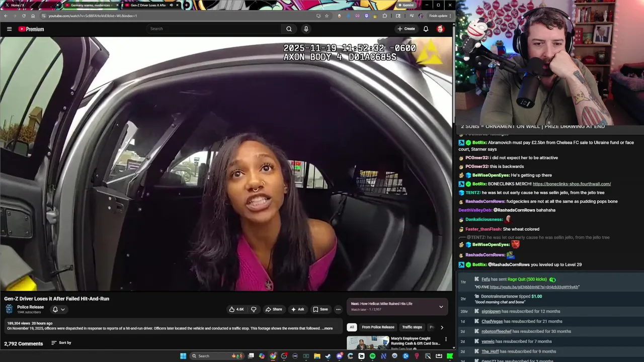
Task: Switch to the Home / X tab
Action: coord(30,5)
